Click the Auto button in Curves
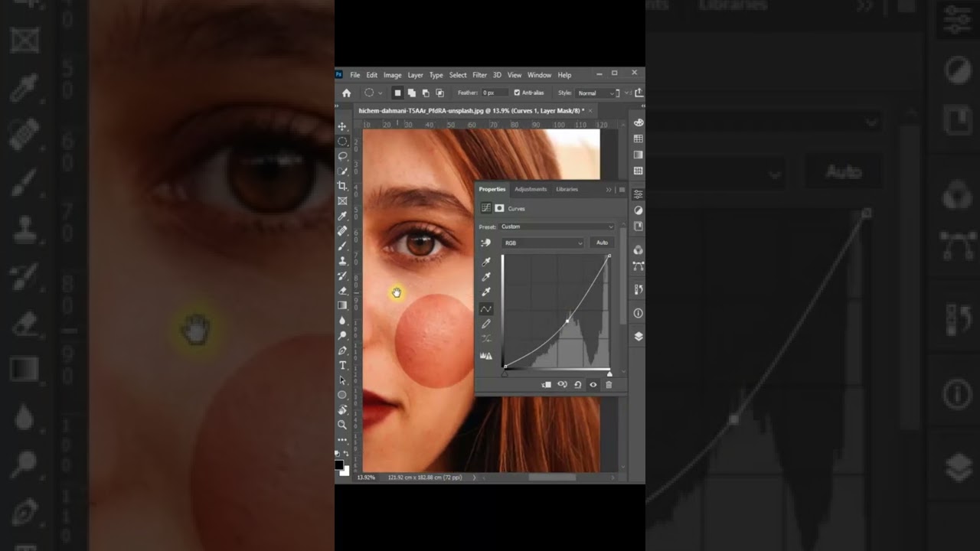Screen dimensions: 980x551 point(602,243)
